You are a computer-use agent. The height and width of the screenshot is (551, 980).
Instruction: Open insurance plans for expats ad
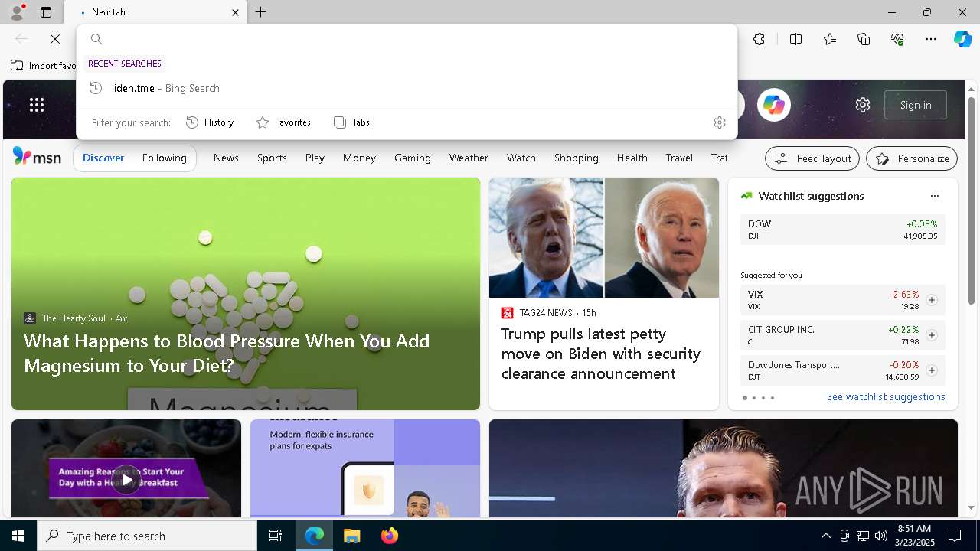click(x=365, y=468)
